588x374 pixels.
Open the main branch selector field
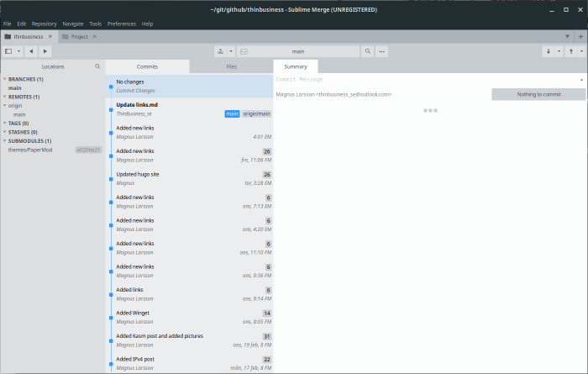click(298, 51)
